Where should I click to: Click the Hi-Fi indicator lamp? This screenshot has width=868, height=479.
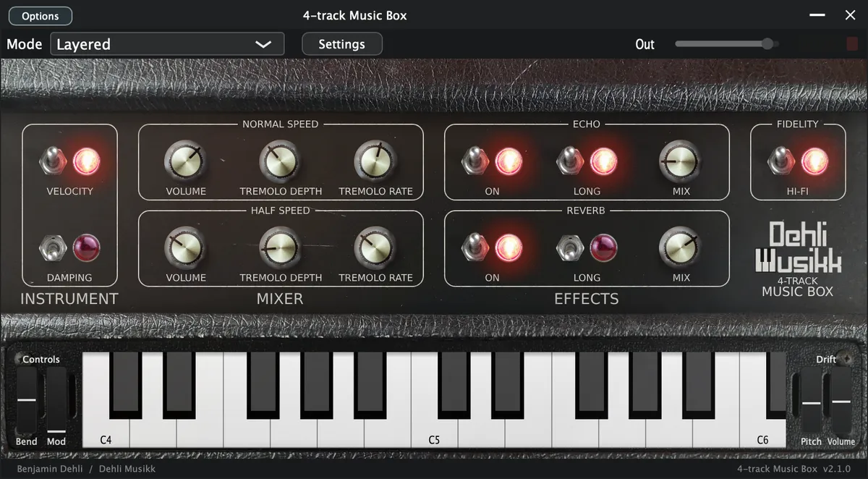pyautogui.click(x=814, y=161)
